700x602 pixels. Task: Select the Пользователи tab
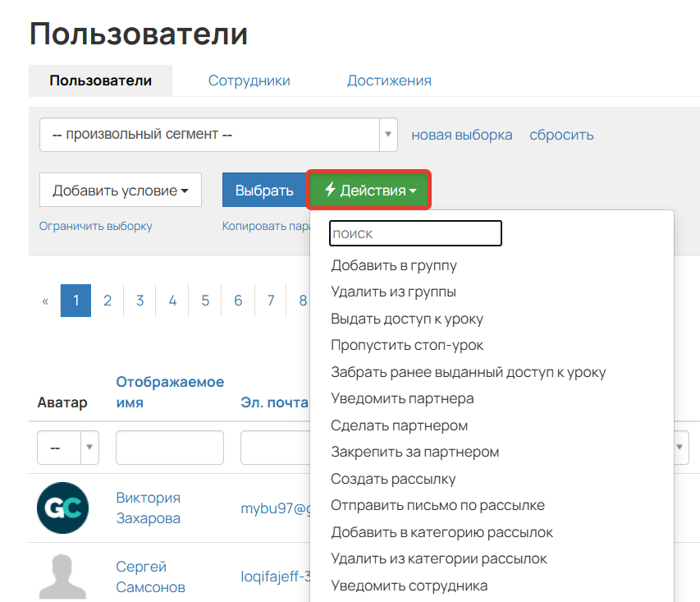click(x=100, y=80)
